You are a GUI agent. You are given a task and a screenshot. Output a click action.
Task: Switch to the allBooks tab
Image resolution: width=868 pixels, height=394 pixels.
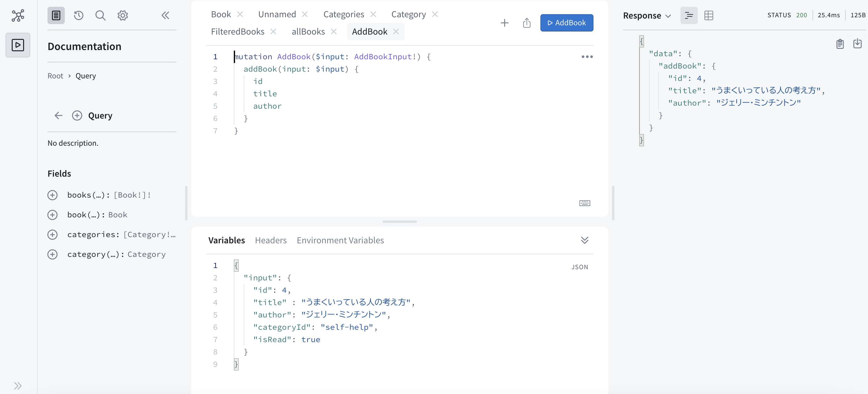point(308,31)
